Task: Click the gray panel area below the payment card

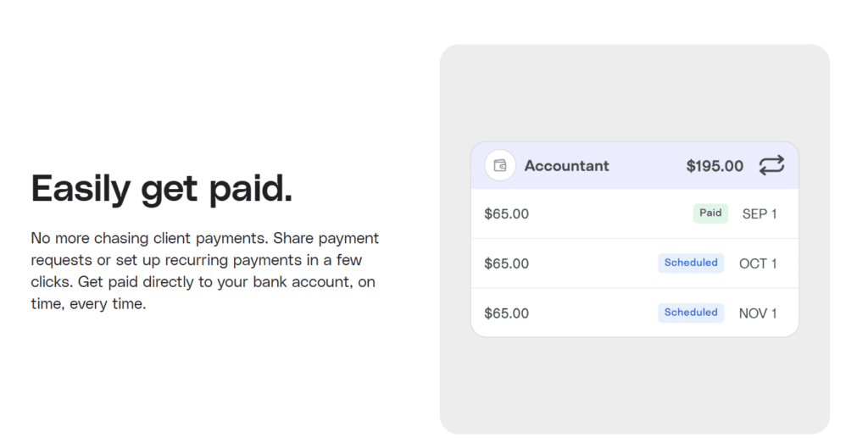Action: [x=634, y=385]
